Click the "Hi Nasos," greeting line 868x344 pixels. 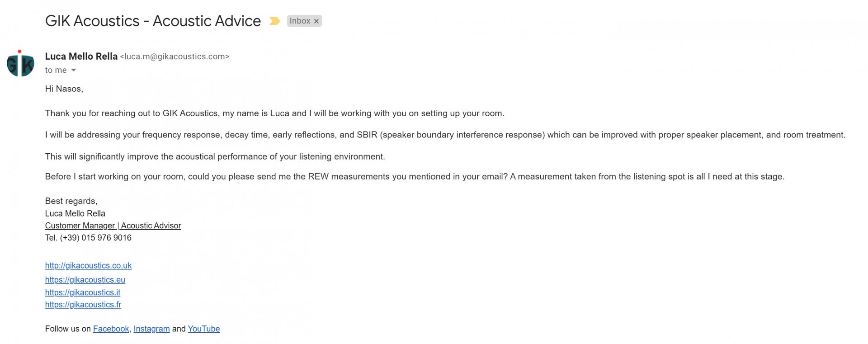[x=64, y=89]
